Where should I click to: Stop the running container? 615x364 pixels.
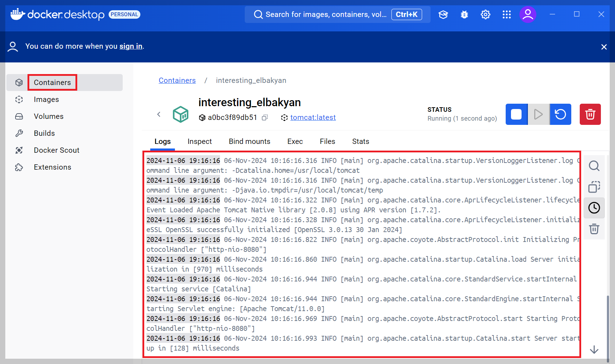(517, 114)
